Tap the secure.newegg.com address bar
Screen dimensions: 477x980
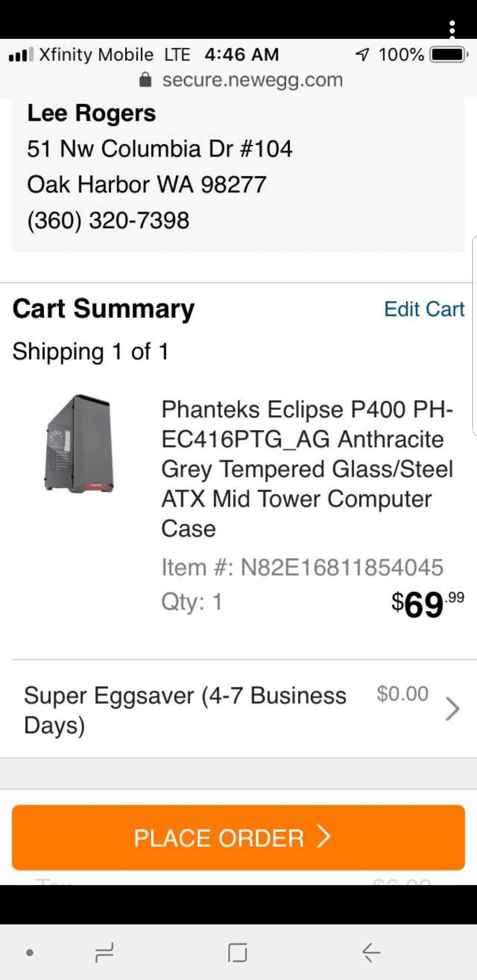pyautogui.click(x=252, y=80)
